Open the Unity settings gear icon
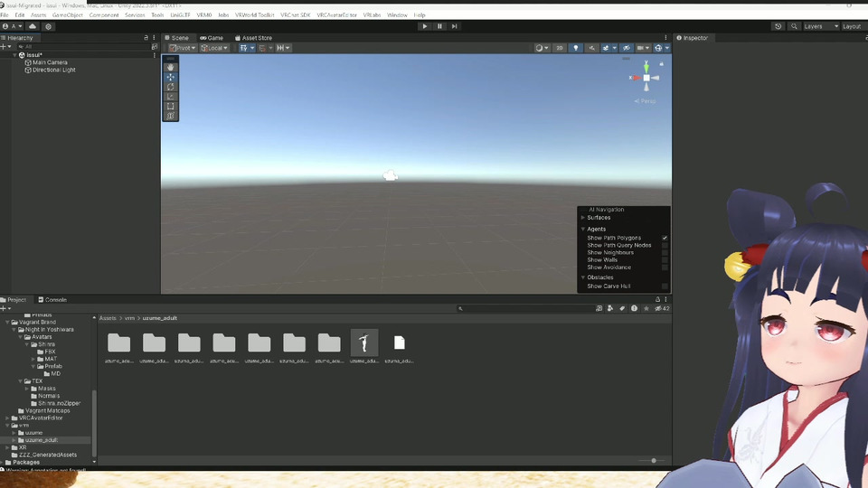 pos(48,26)
